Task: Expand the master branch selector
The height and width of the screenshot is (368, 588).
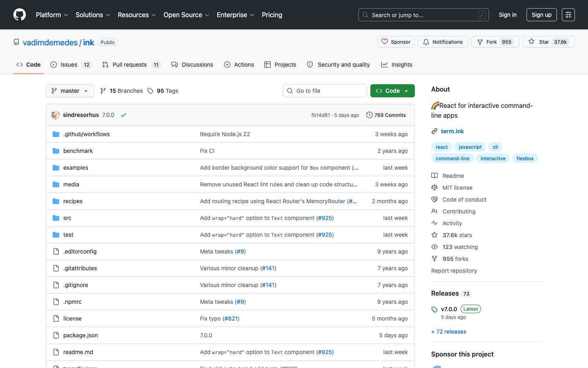Action: click(x=70, y=91)
